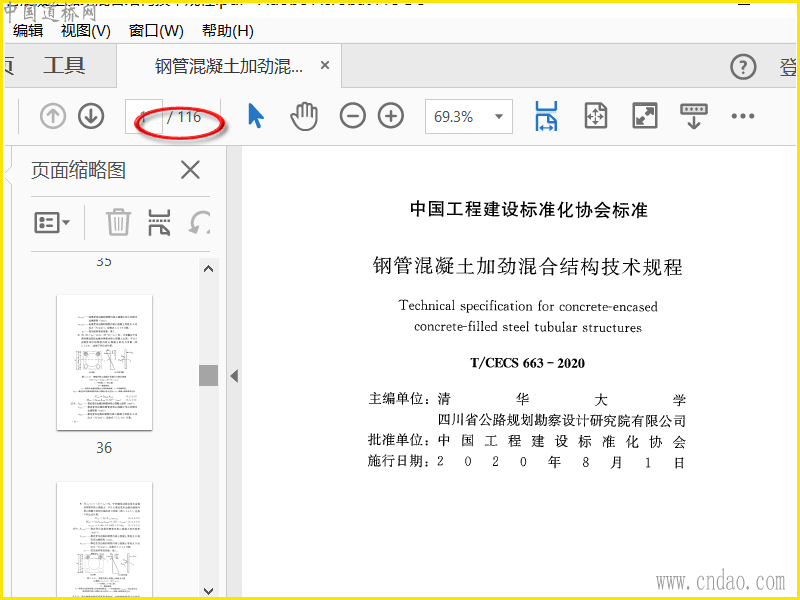Collapse the navigation pane with left triangle
Image resolution: width=800 pixels, height=600 pixels.
click(234, 376)
